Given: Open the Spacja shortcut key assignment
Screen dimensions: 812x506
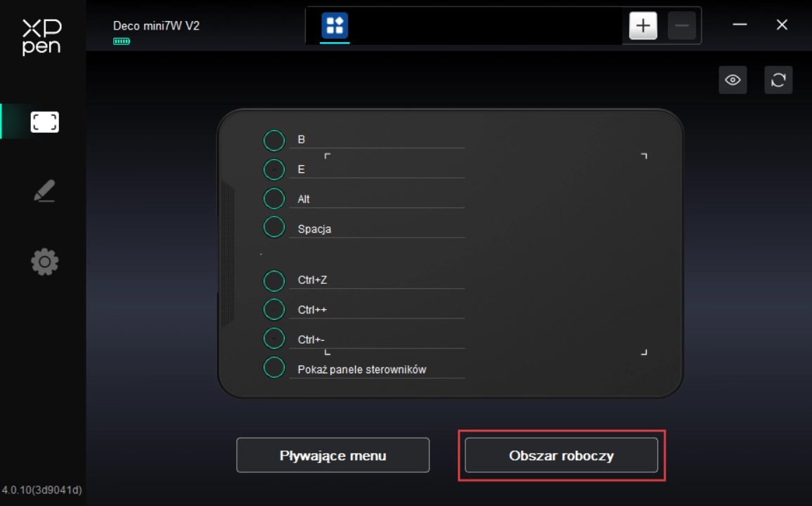Looking at the screenshot, I should point(376,229).
